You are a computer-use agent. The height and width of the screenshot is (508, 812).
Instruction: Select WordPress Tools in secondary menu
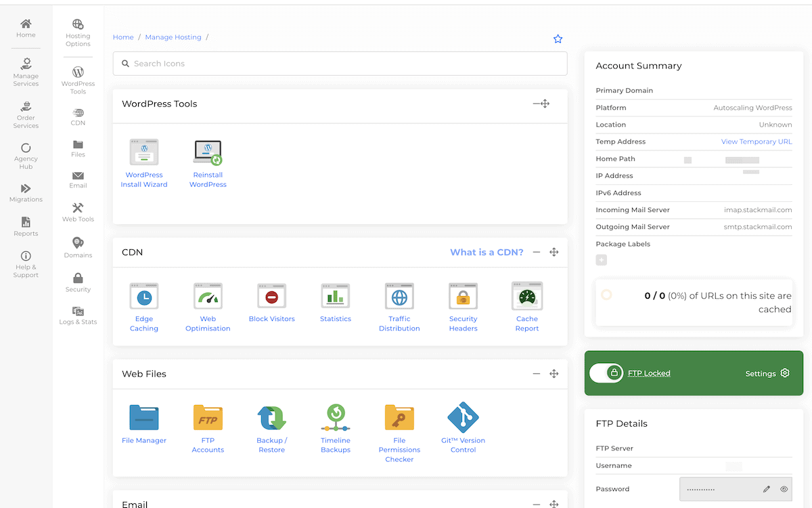pos(78,81)
